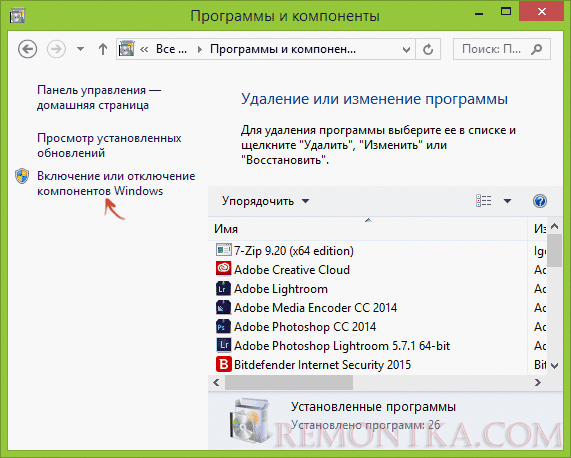
Task: Open the address bar history dropdown
Action: tap(406, 50)
